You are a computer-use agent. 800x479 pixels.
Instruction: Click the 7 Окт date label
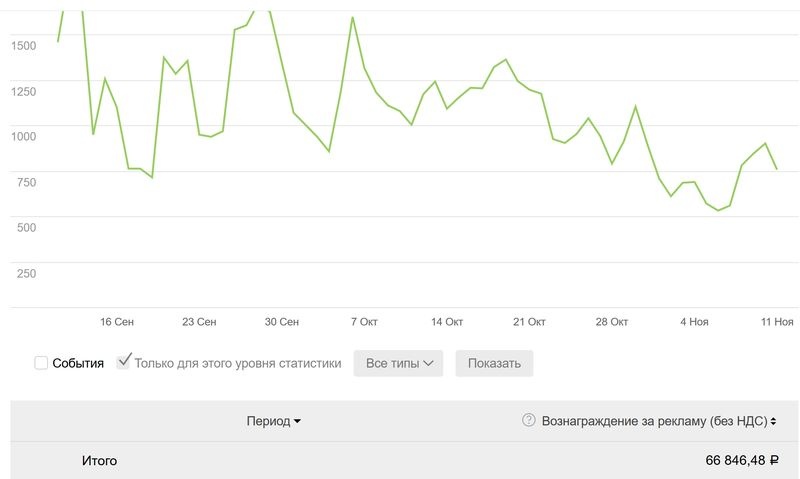[x=364, y=322]
